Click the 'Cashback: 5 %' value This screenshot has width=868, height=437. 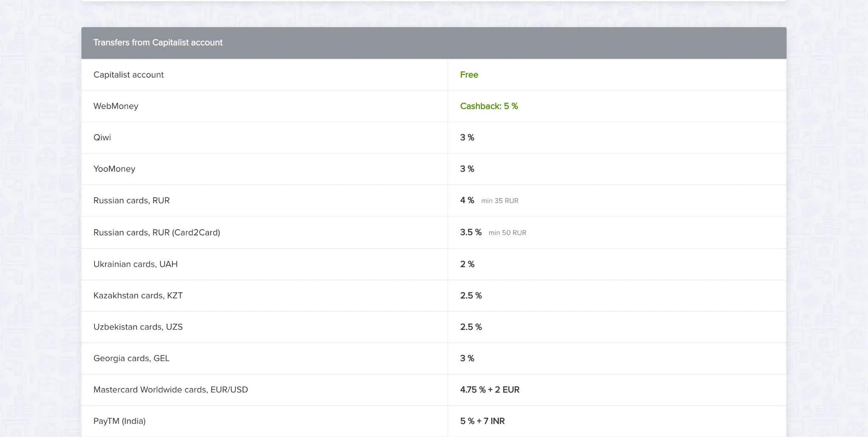click(x=489, y=106)
